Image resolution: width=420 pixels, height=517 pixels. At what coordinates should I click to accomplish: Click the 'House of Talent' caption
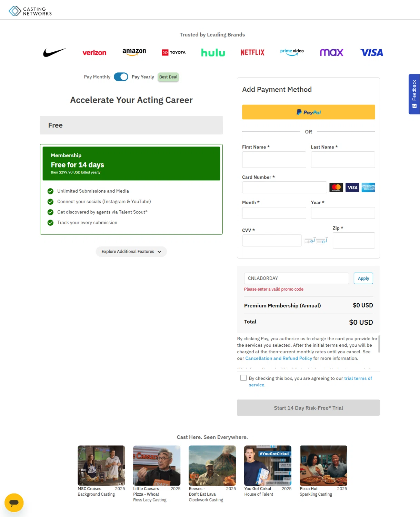coord(259,494)
